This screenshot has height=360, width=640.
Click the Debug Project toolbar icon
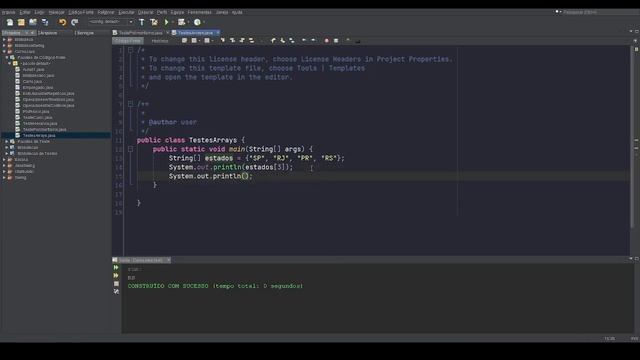[x=182, y=22]
